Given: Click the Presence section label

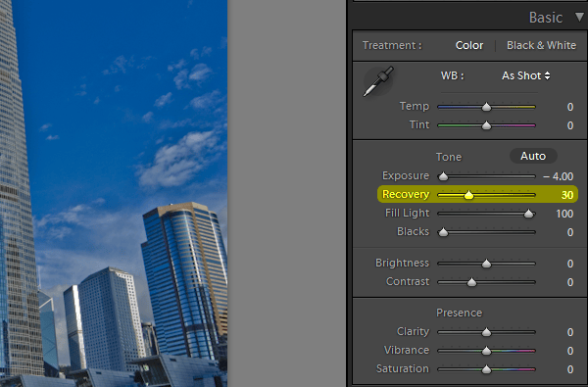Looking at the screenshot, I should coord(459,313).
